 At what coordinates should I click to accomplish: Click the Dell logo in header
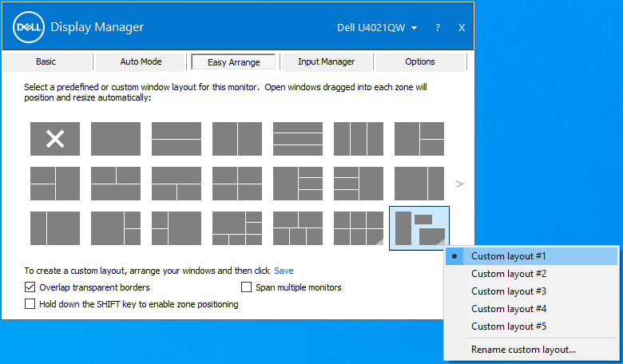click(29, 28)
